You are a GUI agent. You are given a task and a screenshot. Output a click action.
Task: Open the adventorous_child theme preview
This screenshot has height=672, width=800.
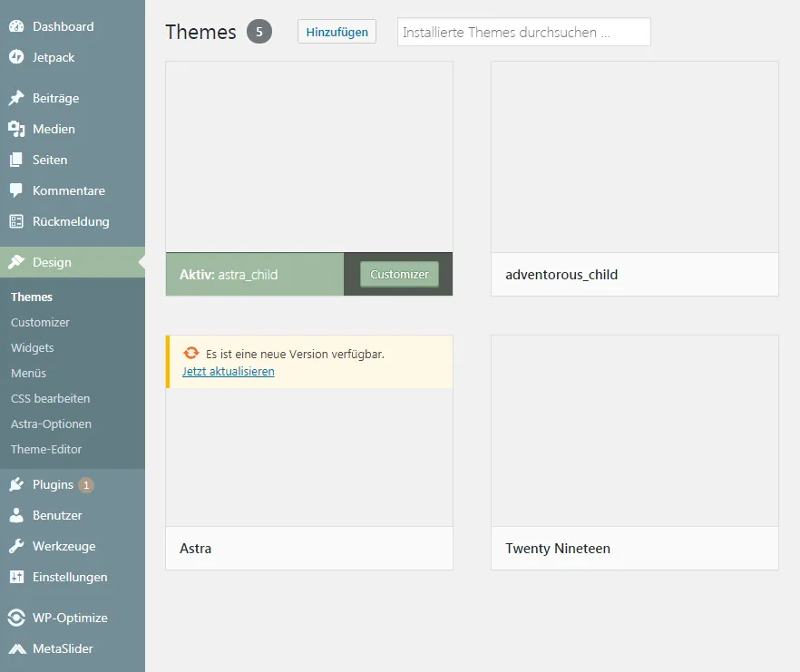[635, 157]
